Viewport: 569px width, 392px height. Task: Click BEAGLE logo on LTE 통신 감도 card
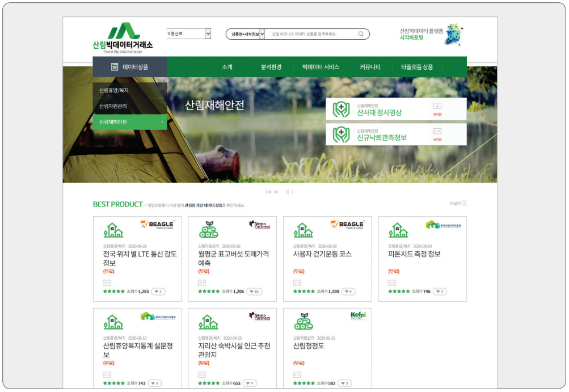coord(158,225)
